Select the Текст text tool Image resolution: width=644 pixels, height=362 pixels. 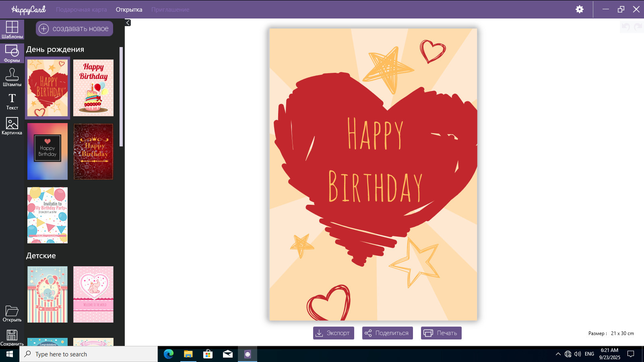click(12, 101)
